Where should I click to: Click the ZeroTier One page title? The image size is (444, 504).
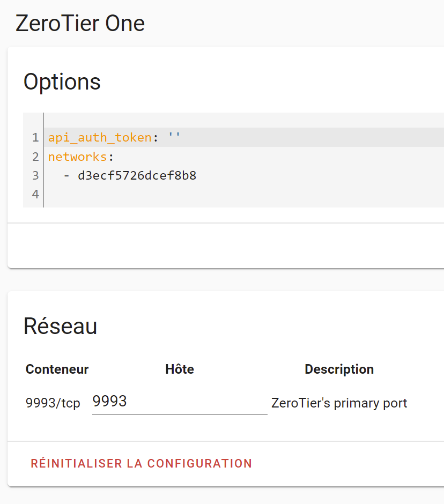tap(80, 24)
